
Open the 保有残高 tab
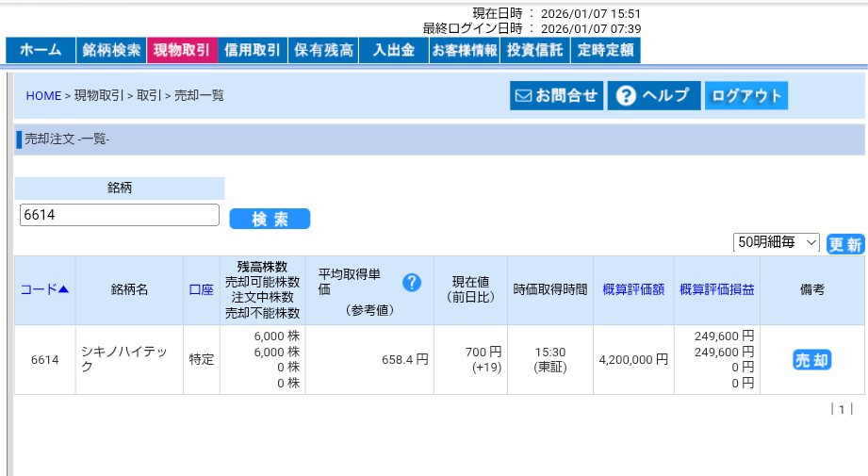point(323,50)
